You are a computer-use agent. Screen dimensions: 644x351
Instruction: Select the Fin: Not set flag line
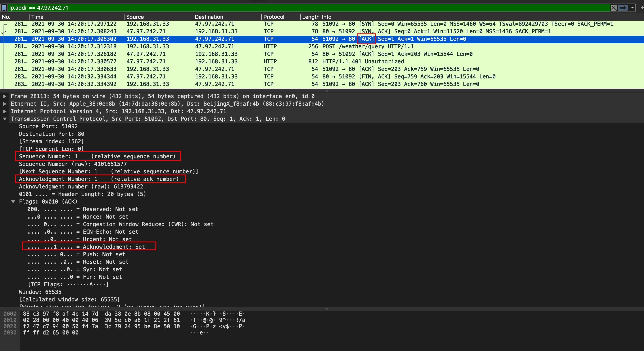[75, 277]
